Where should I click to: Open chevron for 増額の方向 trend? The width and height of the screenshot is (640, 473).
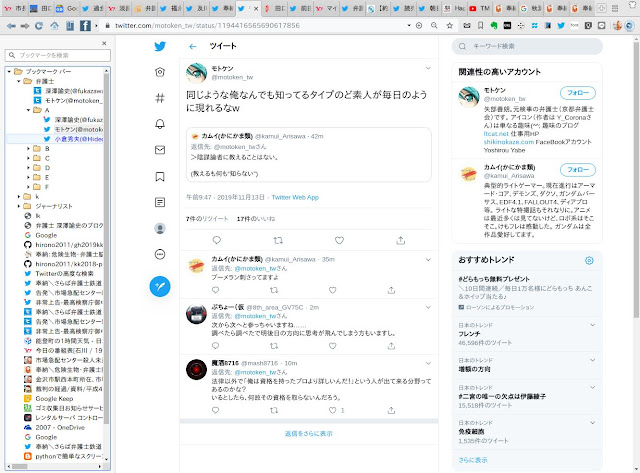(593, 360)
